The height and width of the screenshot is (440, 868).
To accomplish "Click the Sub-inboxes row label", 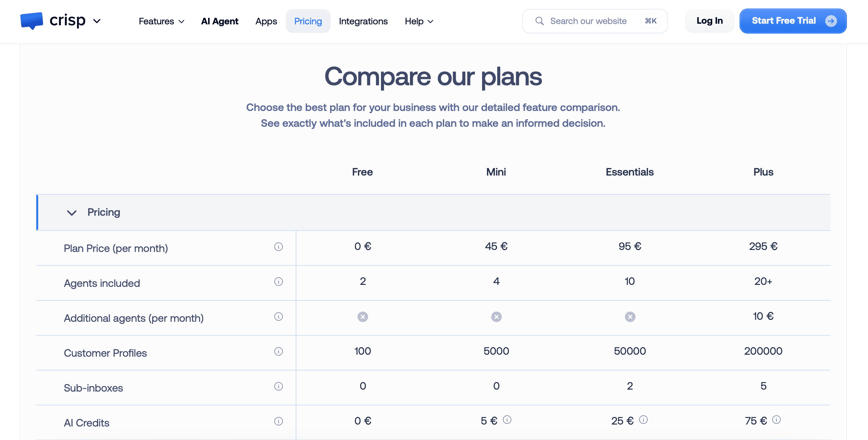I will point(93,388).
